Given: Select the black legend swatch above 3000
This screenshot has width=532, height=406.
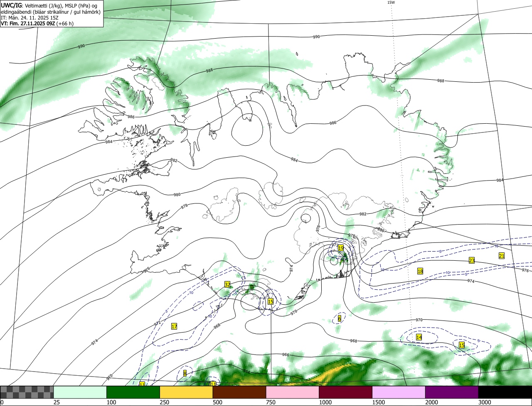Looking at the screenshot, I should coord(505,392).
